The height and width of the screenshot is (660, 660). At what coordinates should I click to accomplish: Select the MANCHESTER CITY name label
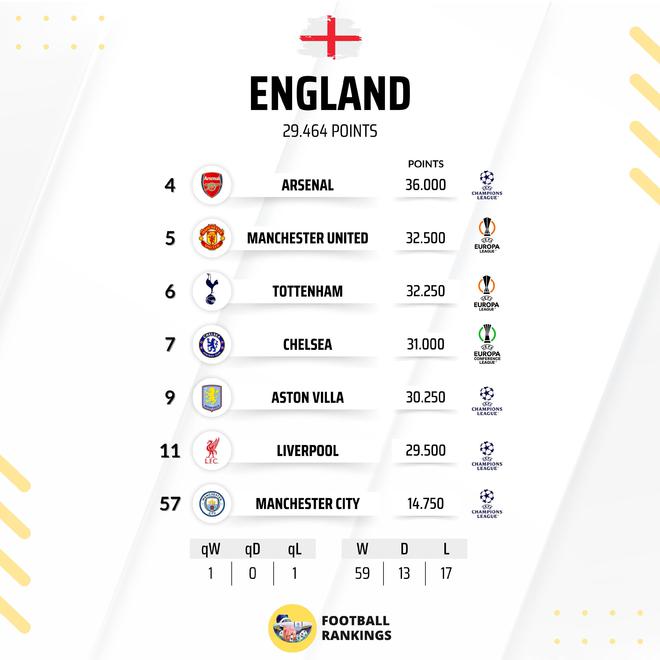(x=307, y=503)
